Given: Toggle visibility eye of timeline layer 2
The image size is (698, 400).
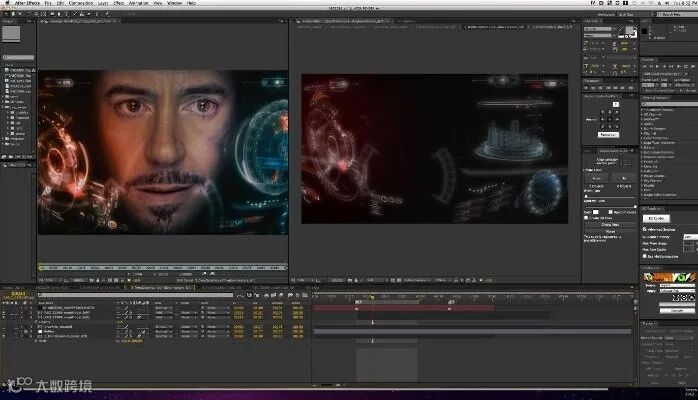Looking at the screenshot, I should (x=3, y=313).
